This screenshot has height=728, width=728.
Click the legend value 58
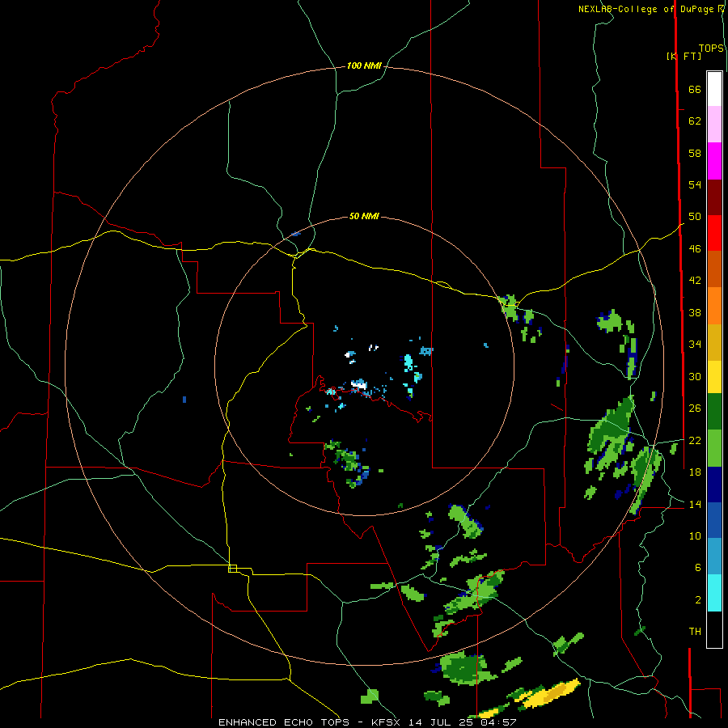pos(695,153)
